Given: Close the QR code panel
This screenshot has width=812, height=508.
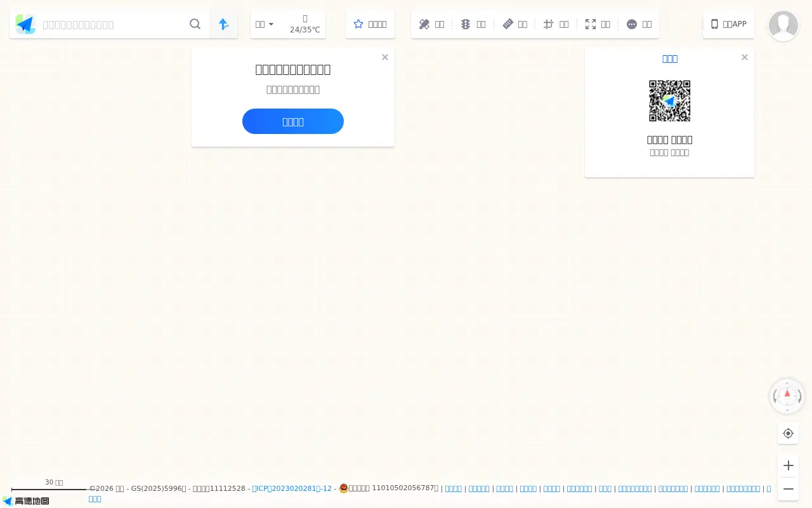Looking at the screenshot, I should pos(745,57).
